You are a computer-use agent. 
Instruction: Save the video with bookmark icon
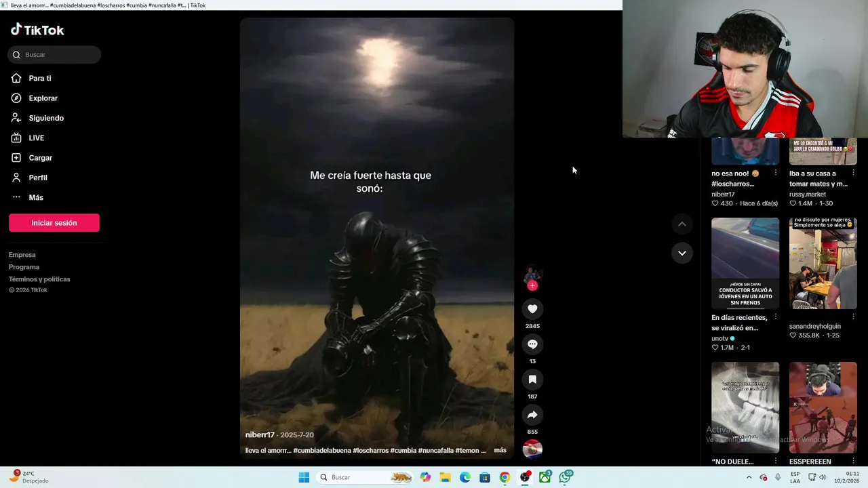coord(532,380)
